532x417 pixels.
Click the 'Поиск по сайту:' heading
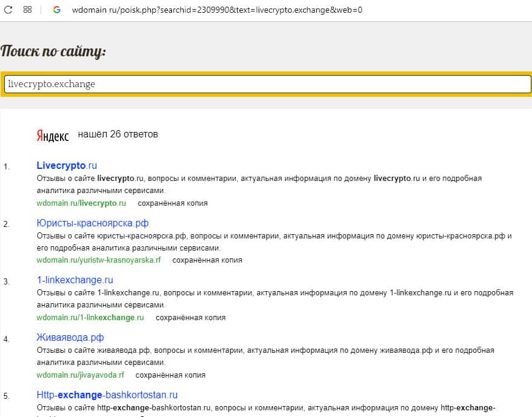point(53,51)
